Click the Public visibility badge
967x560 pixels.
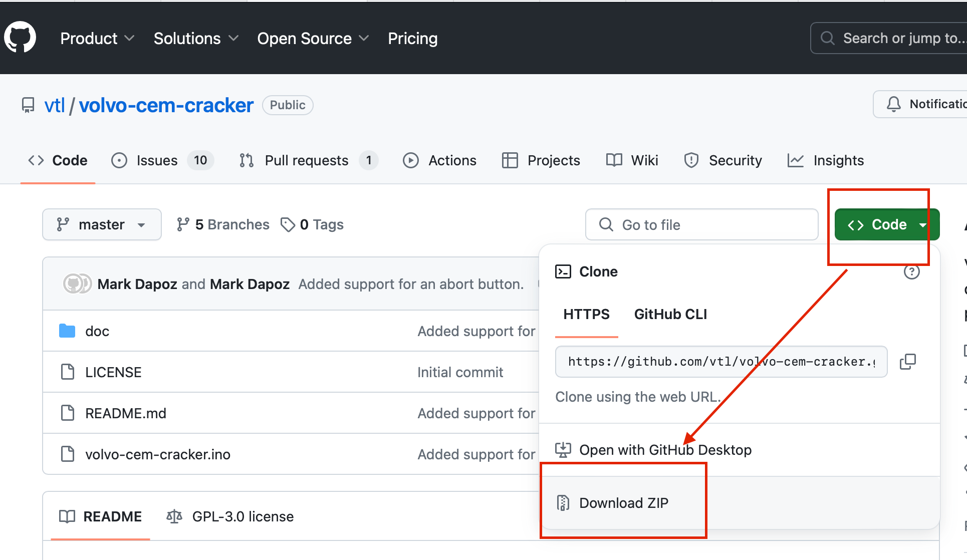pyautogui.click(x=288, y=105)
